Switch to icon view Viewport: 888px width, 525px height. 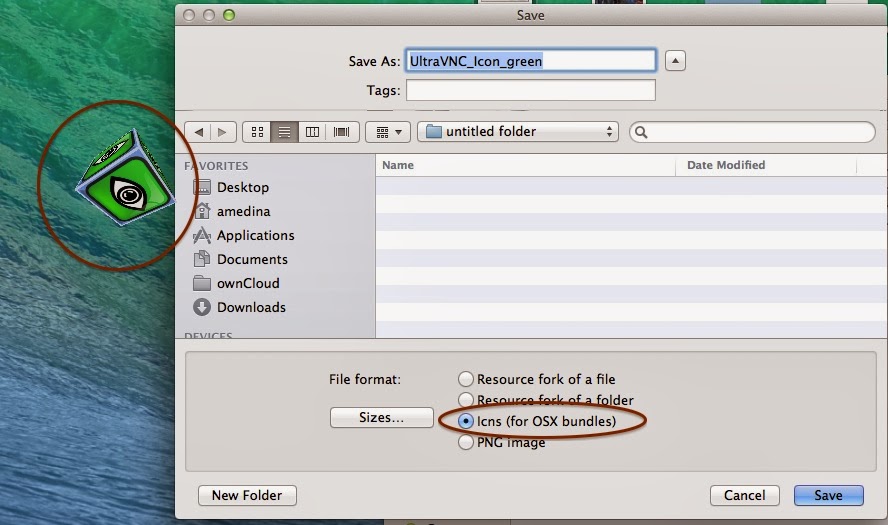(x=257, y=132)
